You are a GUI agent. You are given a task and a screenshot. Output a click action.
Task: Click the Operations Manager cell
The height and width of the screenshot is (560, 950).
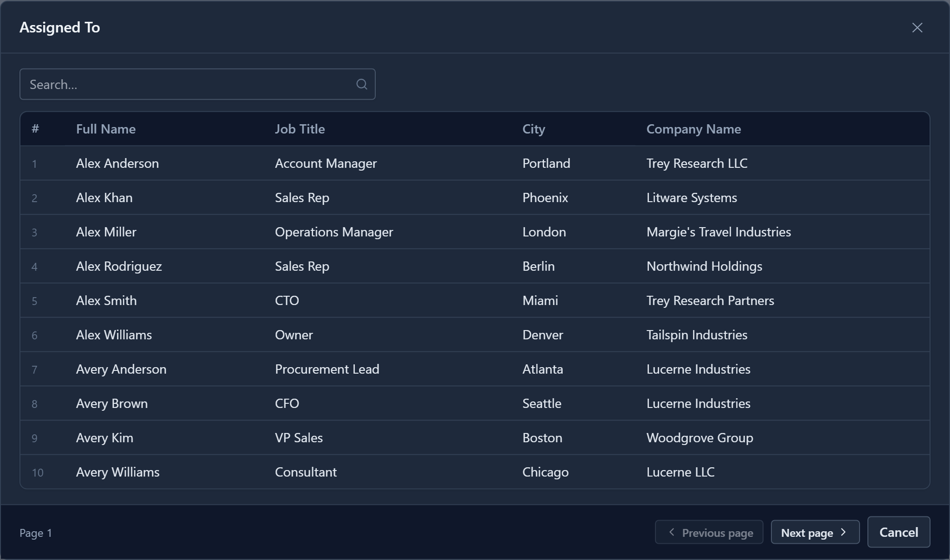click(x=334, y=232)
